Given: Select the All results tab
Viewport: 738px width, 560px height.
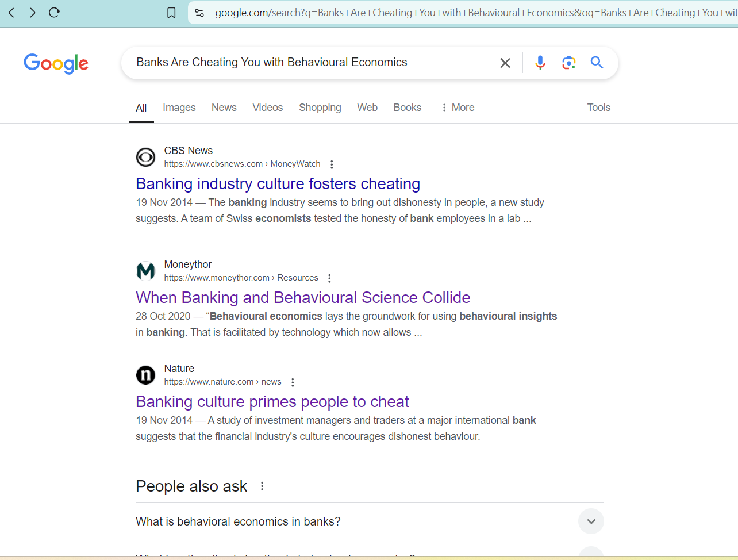Looking at the screenshot, I should click(141, 108).
